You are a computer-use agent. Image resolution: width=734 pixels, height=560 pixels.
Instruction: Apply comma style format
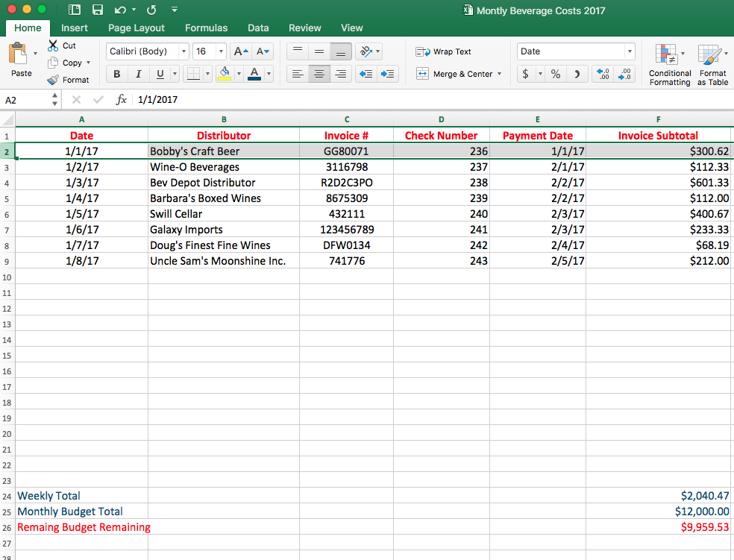pyautogui.click(x=577, y=74)
